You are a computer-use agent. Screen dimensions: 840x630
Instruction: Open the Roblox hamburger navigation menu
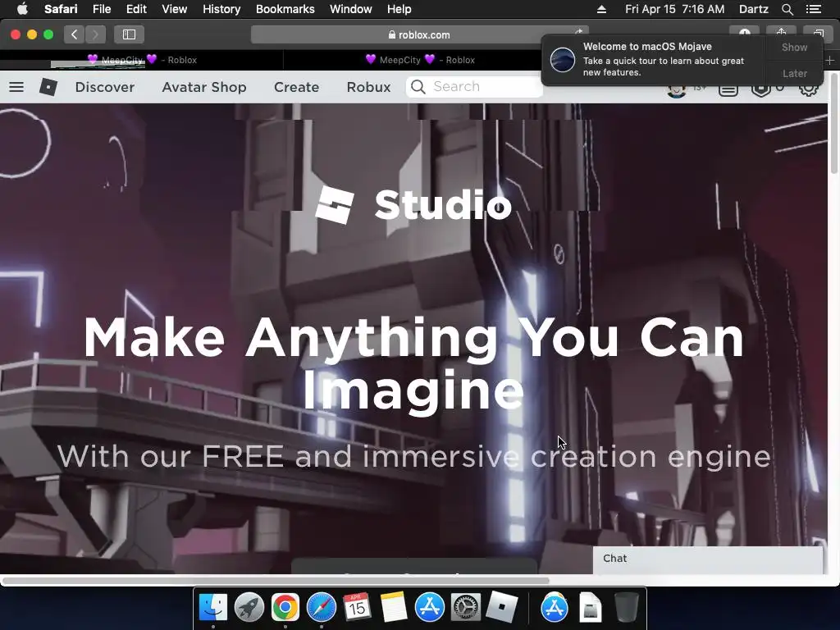pyautogui.click(x=16, y=87)
